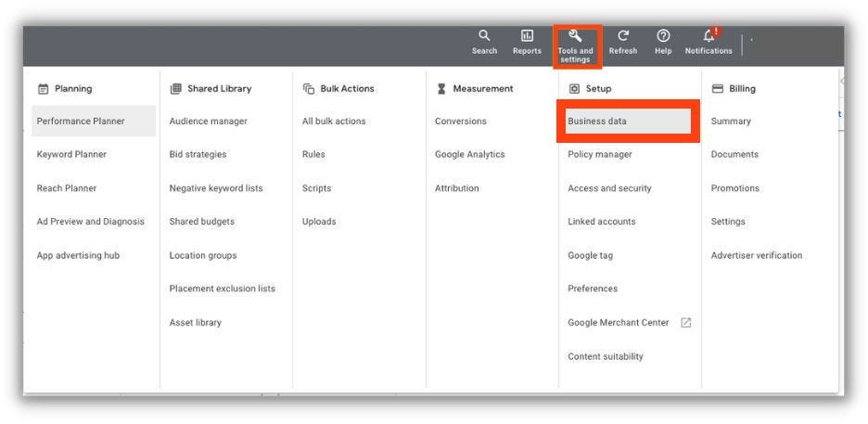Click the Billing column heading
The width and height of the screenshot is (868, 424).
[x=742, y=88]
